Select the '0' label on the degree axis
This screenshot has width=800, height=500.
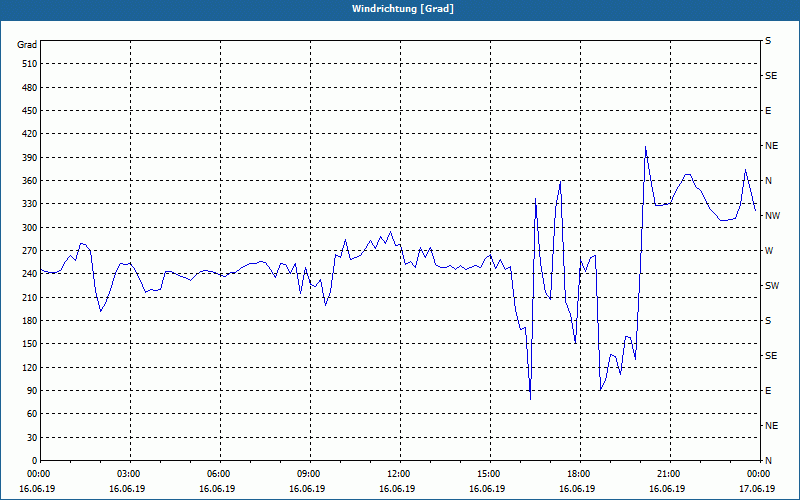coord(35,460)
